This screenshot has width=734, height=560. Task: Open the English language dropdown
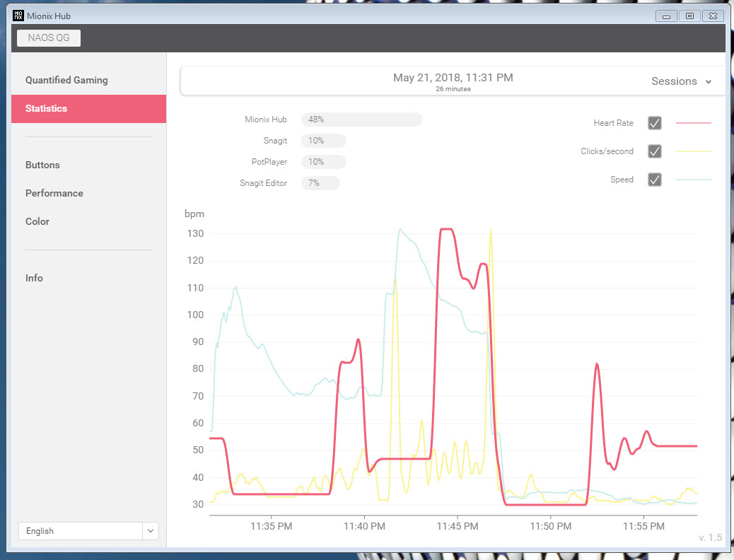pos(88,531)
